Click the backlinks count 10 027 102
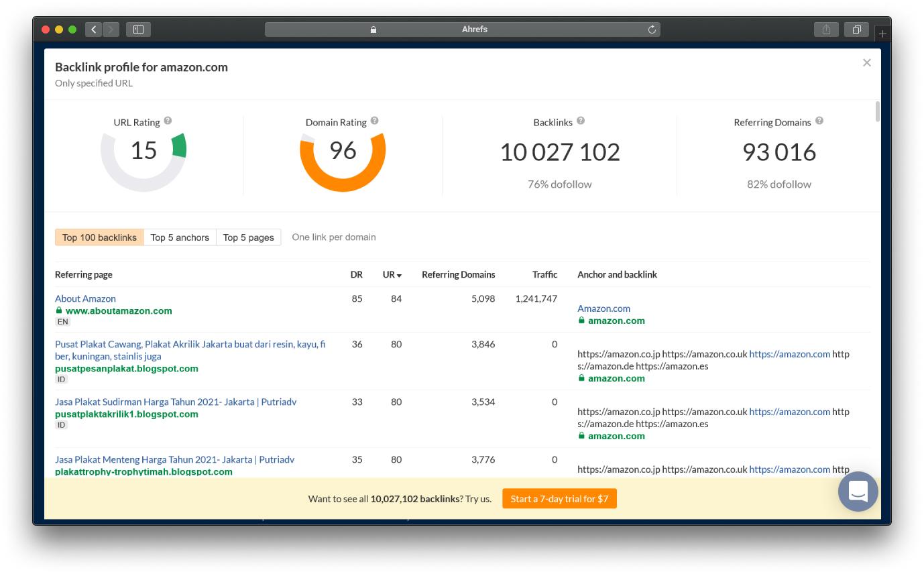 560,152
